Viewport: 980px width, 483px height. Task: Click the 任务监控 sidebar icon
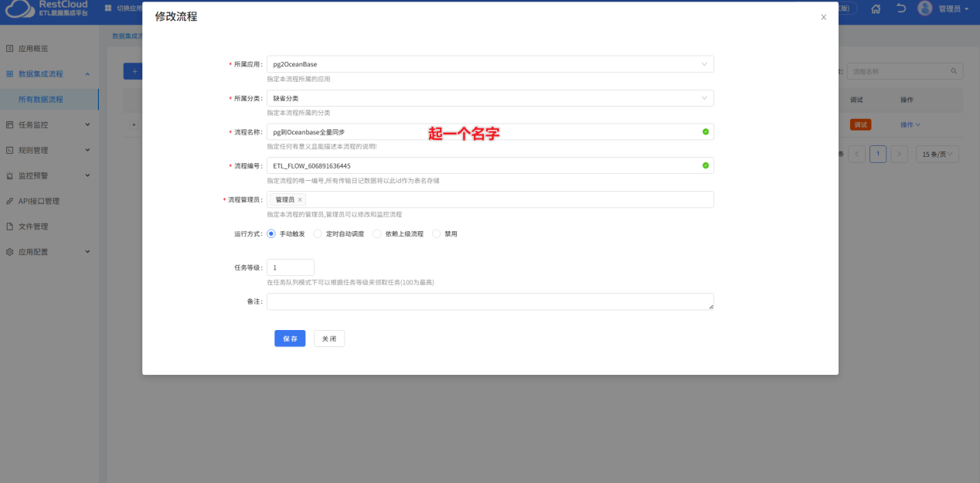[x=10, y=124]
